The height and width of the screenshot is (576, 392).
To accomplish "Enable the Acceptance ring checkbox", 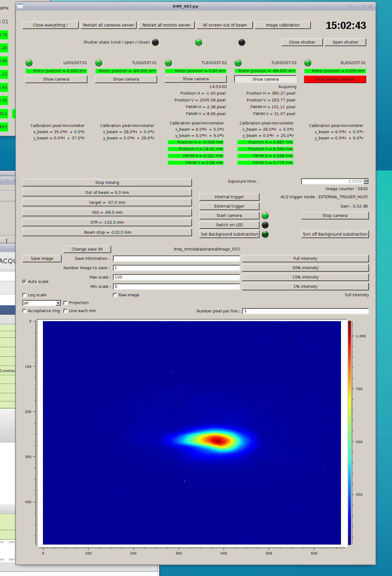I will 24,311.
